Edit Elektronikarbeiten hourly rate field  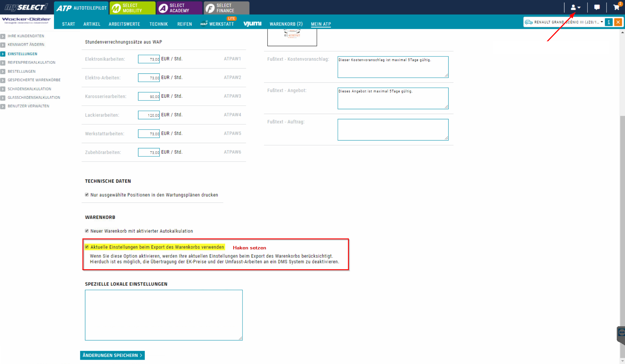point(149,59)
